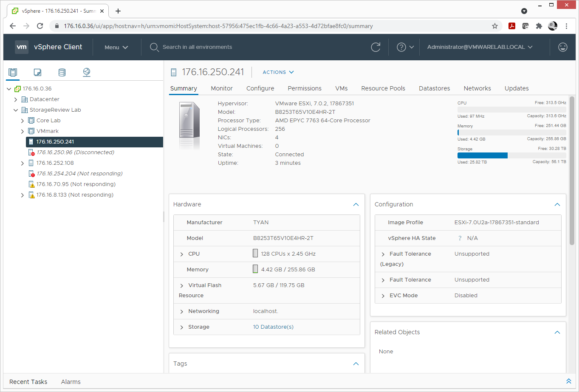Open the Storage inventory view icon
This screenshot has height=392, width=579.
coord(62,72)
